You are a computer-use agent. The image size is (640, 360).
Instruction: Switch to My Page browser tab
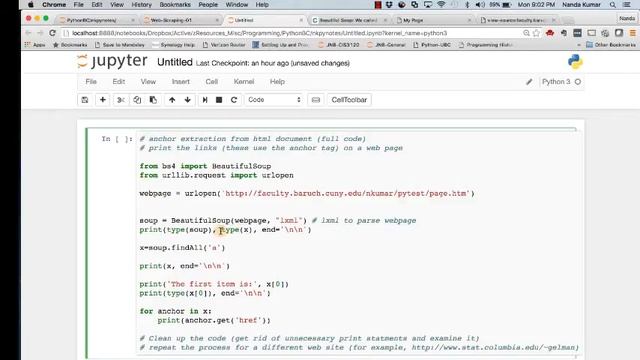[x=433, y=20]
